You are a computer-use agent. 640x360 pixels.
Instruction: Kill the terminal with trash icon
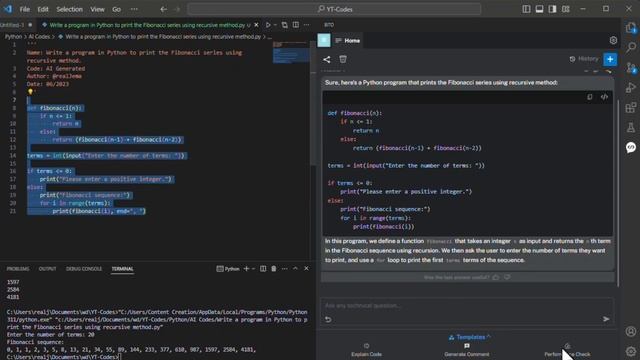coord(274,269)
